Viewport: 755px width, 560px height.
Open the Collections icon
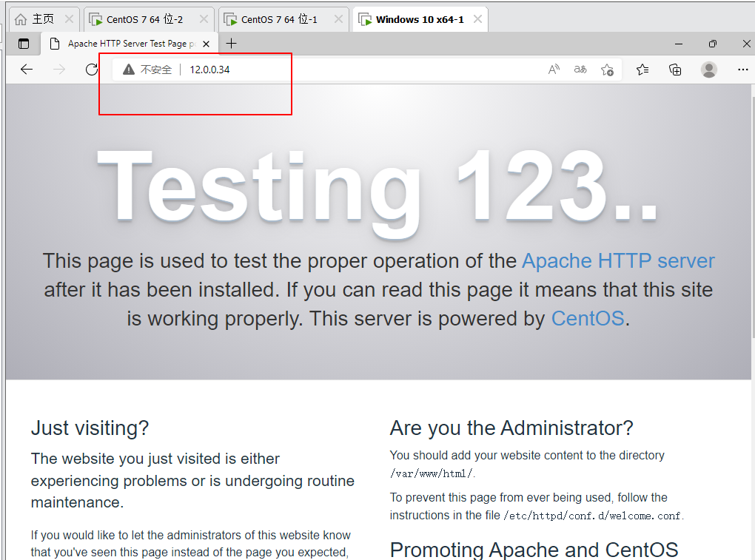click(x=675, y=70)
